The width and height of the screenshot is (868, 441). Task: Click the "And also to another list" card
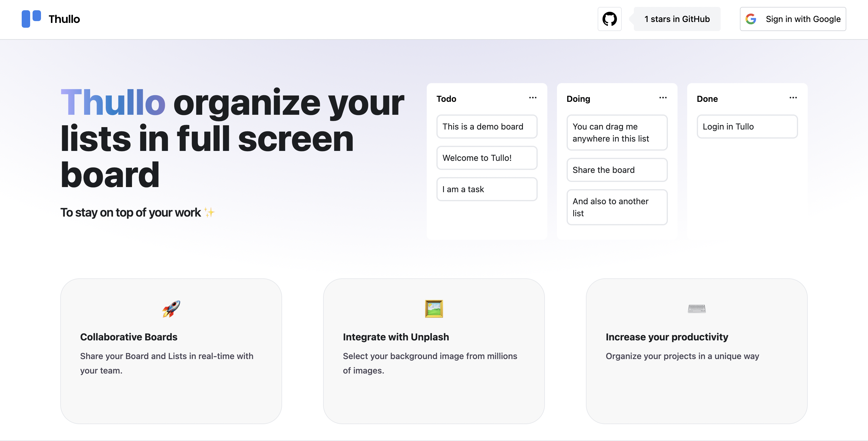[617, 207]
